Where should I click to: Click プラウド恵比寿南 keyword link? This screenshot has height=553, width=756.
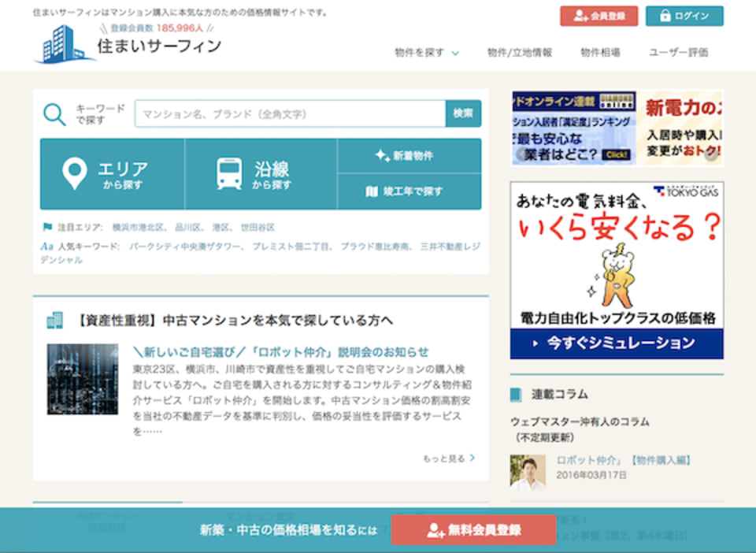click(375, 247)
